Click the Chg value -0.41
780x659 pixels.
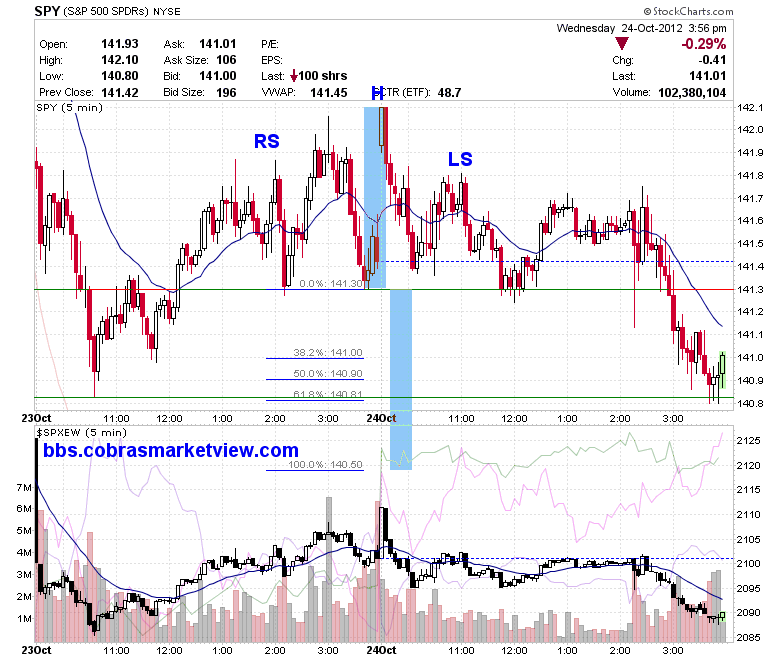coord(712,60)
